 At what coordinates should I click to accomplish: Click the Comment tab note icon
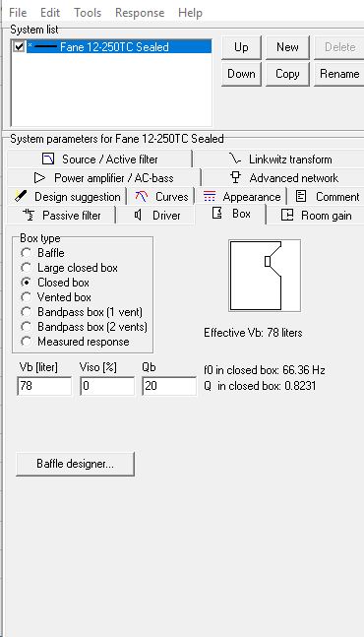[x=301, y=196]
